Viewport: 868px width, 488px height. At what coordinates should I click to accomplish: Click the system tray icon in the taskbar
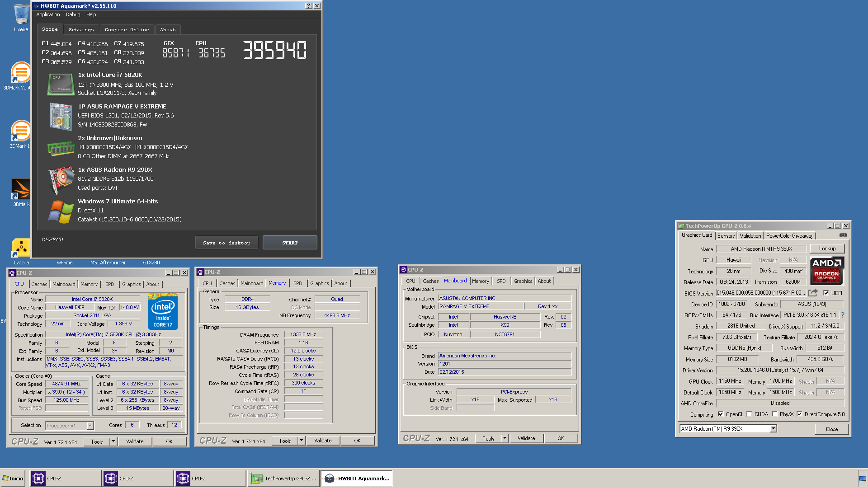[862, 479]
